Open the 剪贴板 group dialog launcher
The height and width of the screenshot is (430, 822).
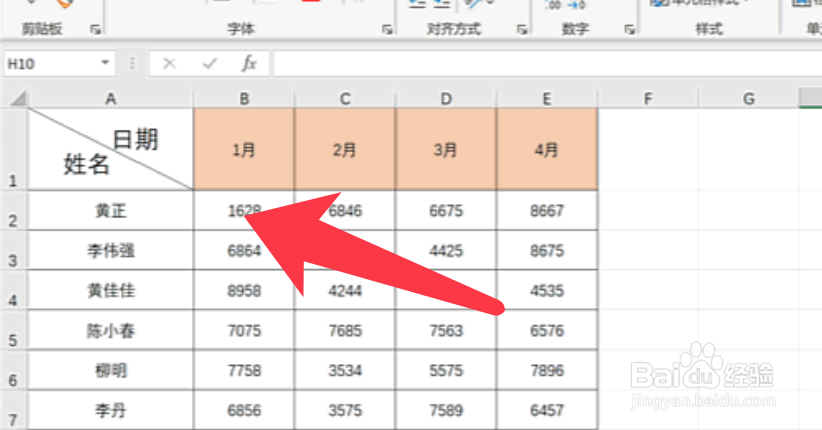[x=95, y=30]
